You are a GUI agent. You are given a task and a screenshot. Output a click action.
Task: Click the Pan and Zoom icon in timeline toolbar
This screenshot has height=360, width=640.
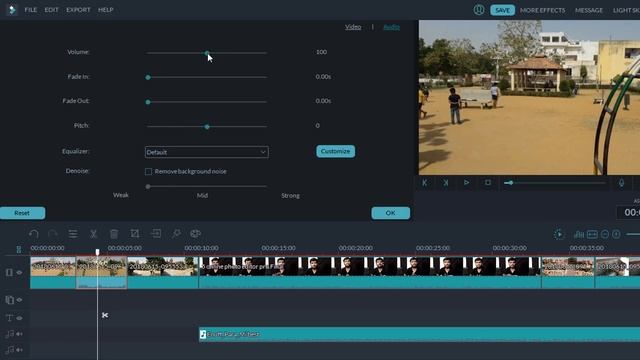(x=156, y=233)
